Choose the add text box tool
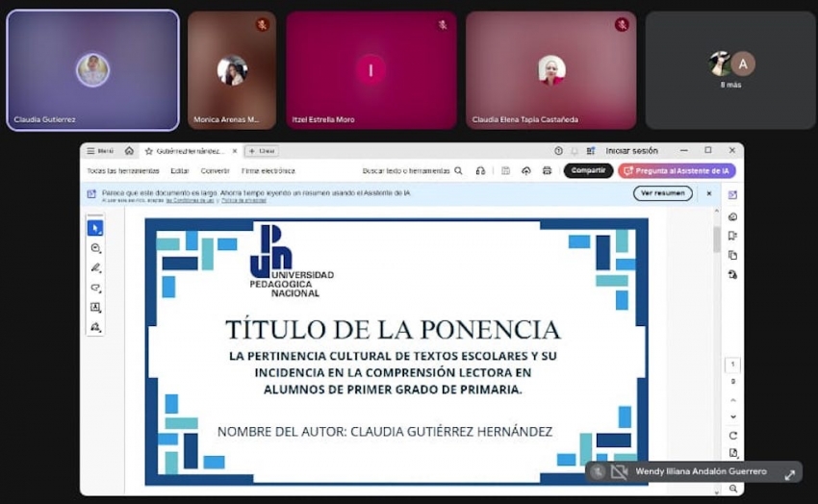This screenshot has height=504, width=818. click(95, 308)
